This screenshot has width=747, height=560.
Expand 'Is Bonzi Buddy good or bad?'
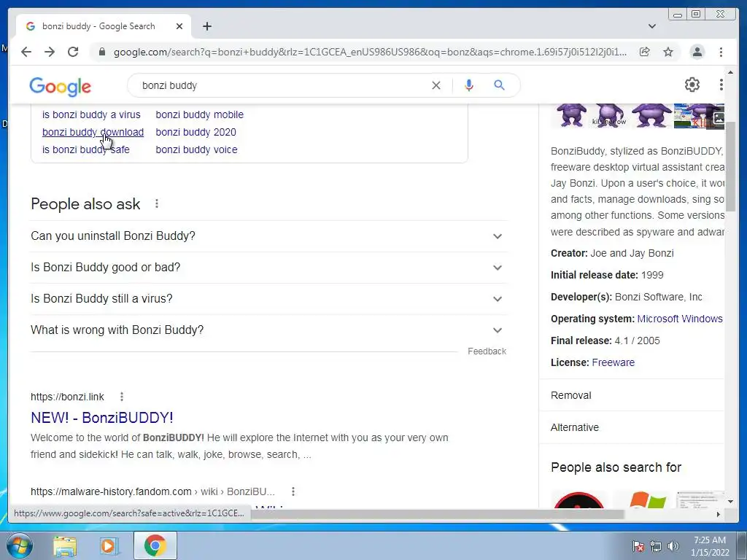(268, 268)
